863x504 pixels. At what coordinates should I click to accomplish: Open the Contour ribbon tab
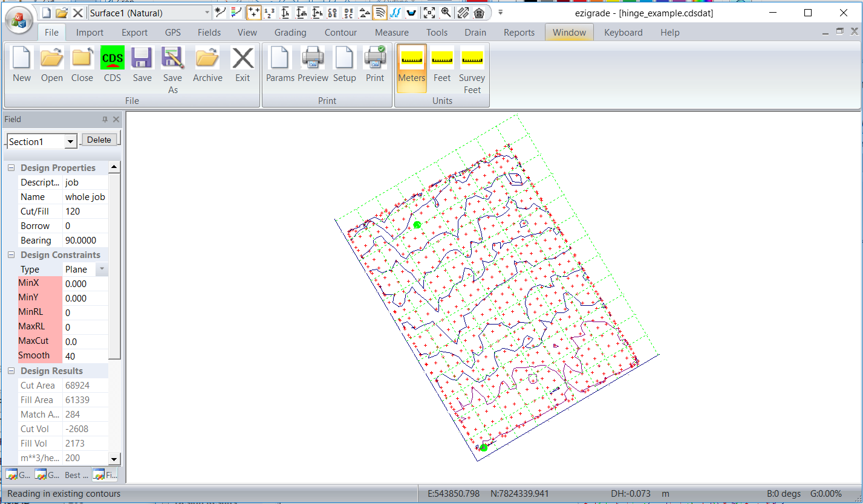[340, 33]
